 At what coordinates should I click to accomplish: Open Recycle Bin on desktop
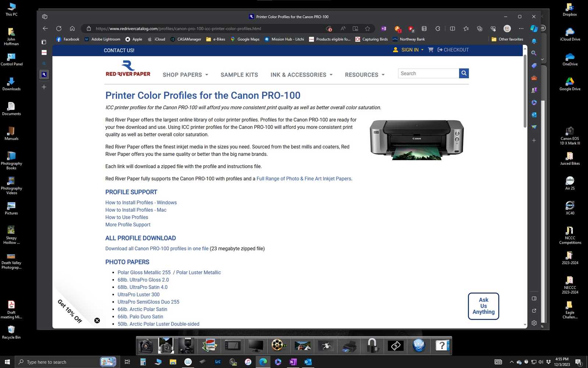[x=11, y=332]
